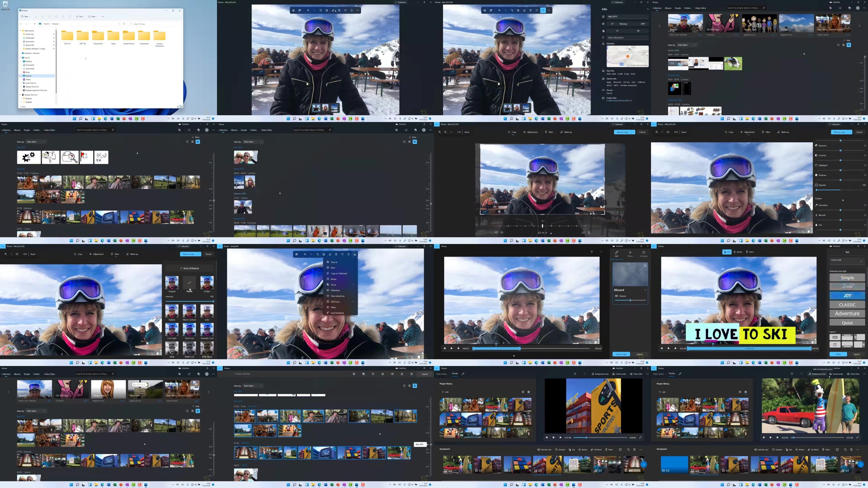This screenshot has height=488, width=868.
Task: Click rotate icon in skiing.JPG viewer toolbar
Action: pyautogui.click(x=317, y=254)
